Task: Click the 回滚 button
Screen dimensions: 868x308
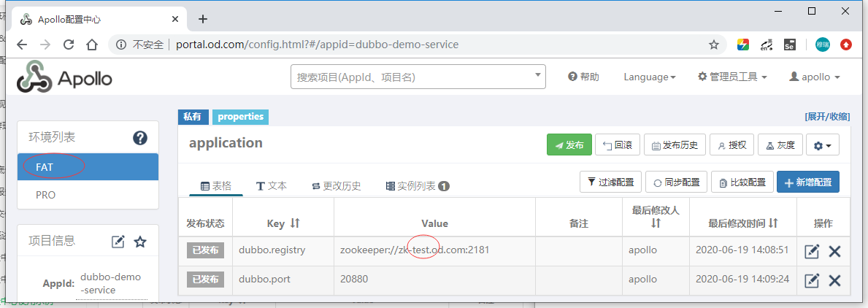Action: pos(618,145)
